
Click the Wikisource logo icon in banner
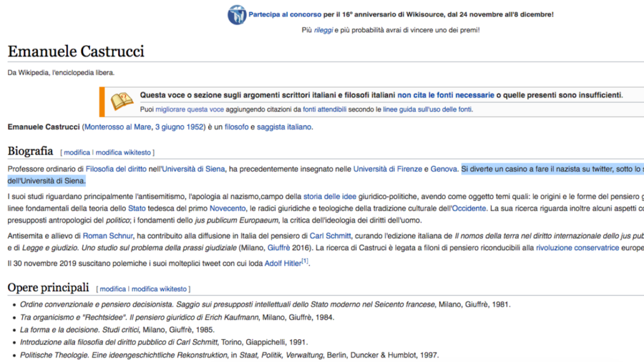[x=236, y=14]
